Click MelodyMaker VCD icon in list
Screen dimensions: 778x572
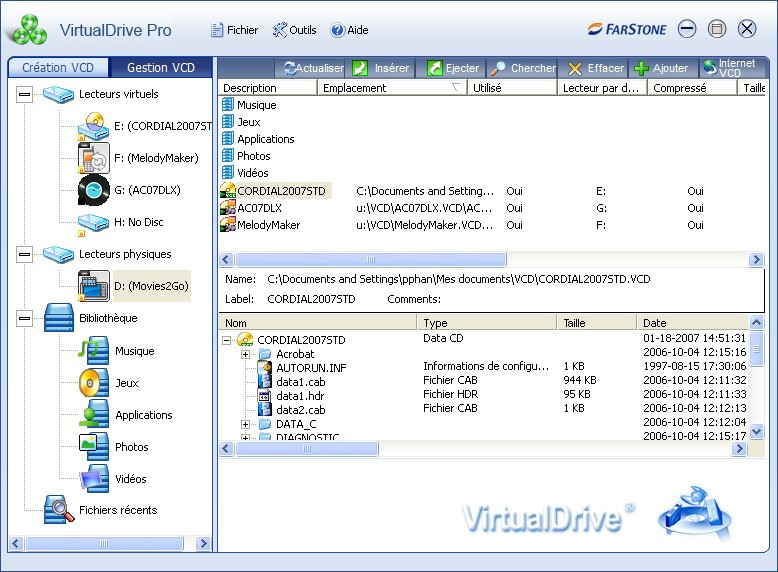(228, 225)
